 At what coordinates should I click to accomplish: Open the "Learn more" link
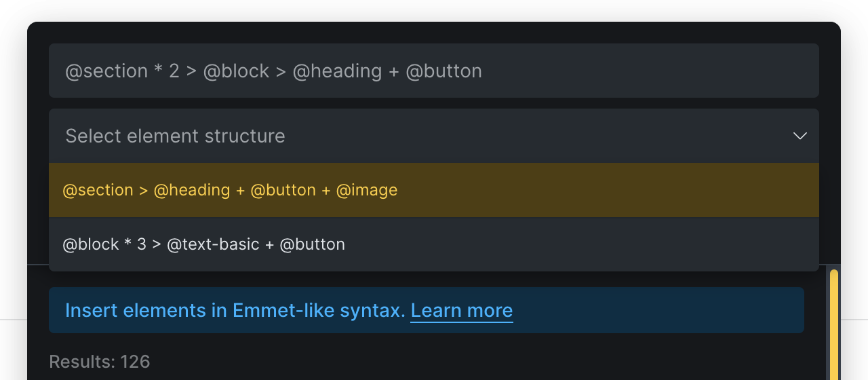(x=462, y=311)
